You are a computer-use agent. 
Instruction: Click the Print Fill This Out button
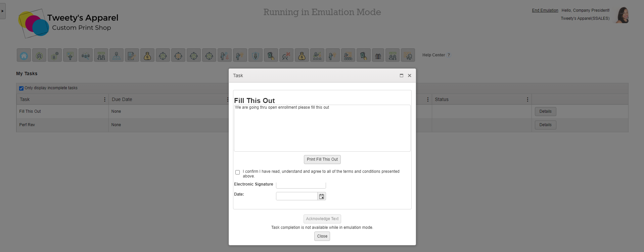coord(322,159)
